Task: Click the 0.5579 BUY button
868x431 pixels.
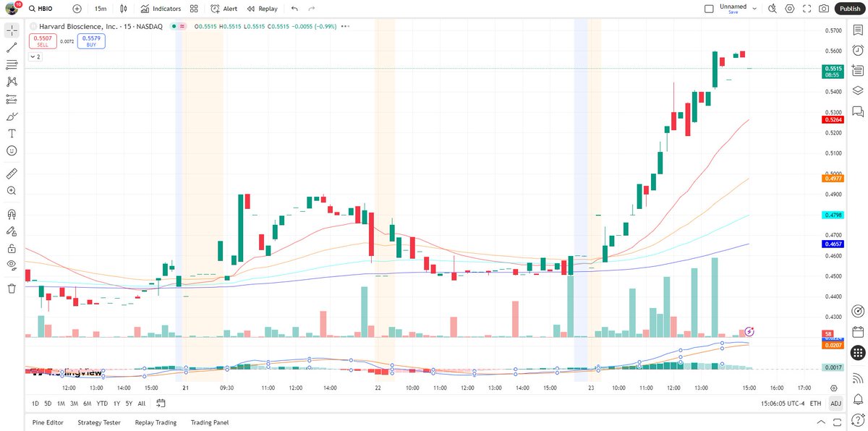Action: tap(91, 42)
